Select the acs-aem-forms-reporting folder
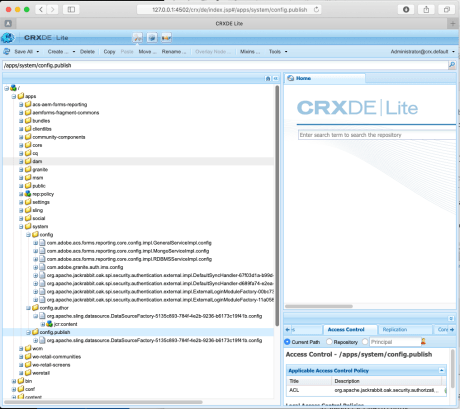Viewport: 460px width, 409px height. click(60, 104)
